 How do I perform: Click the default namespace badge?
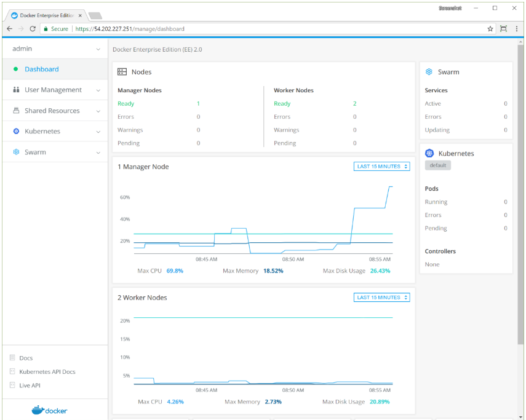tap(437, 165)
